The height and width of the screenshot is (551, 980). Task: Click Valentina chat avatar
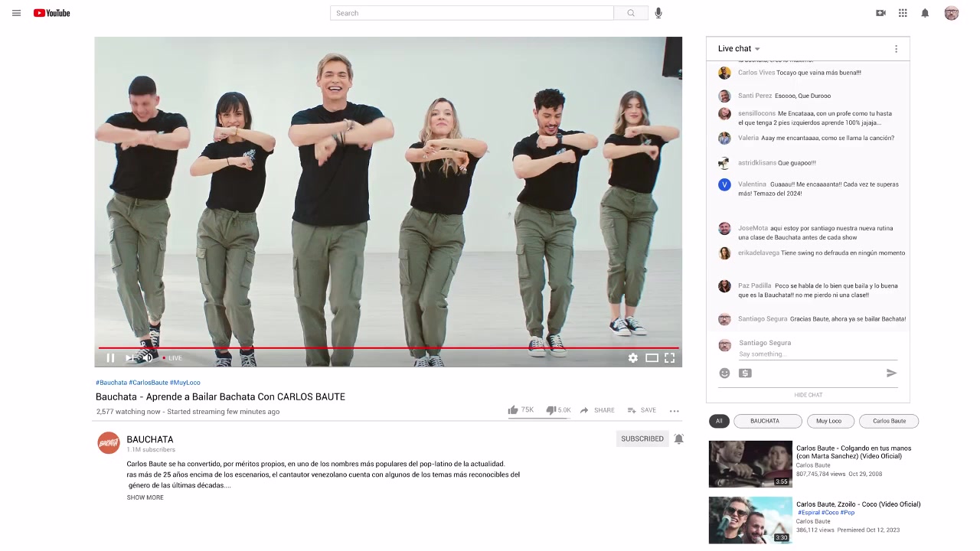724,184
